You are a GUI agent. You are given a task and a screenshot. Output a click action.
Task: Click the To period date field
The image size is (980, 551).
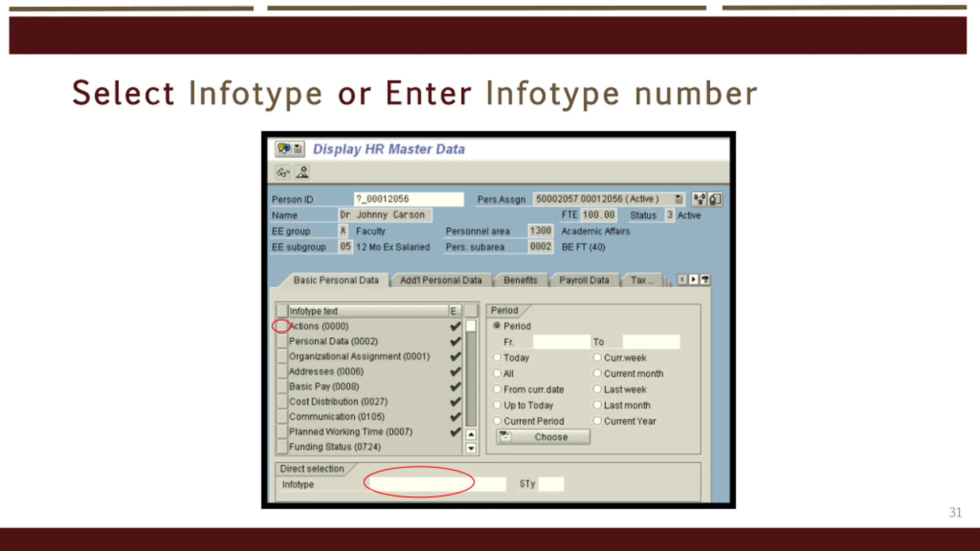pyautogui.click(x=651, y=342)
